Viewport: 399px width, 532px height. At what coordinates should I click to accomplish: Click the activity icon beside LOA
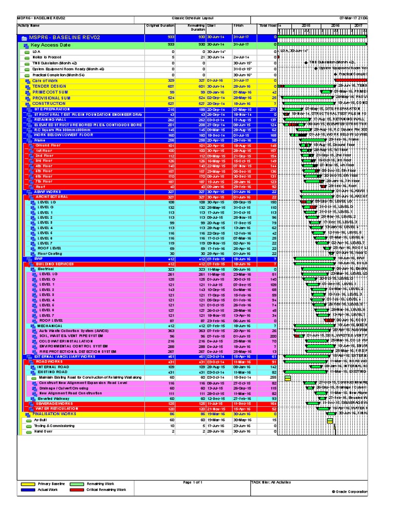(27, 52)
